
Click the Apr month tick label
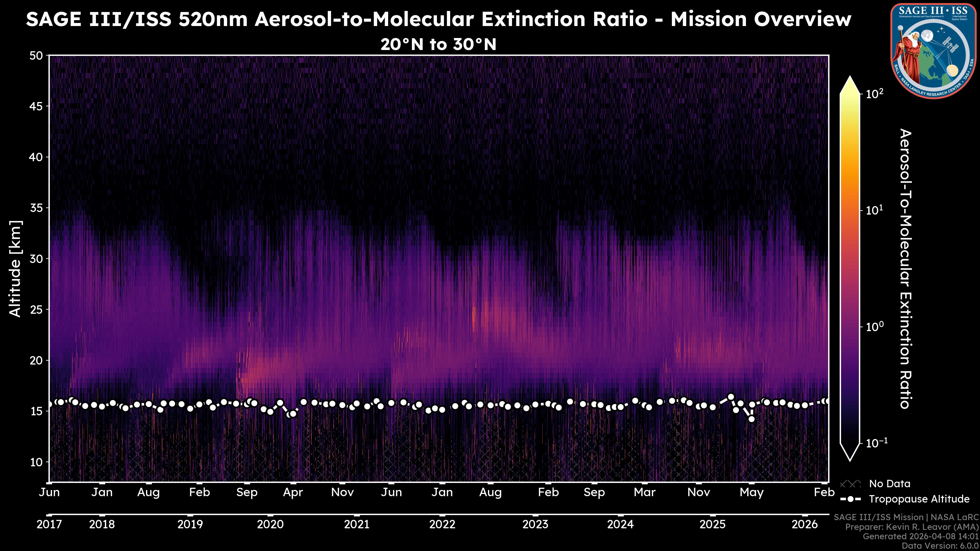(x=293, y=492)
